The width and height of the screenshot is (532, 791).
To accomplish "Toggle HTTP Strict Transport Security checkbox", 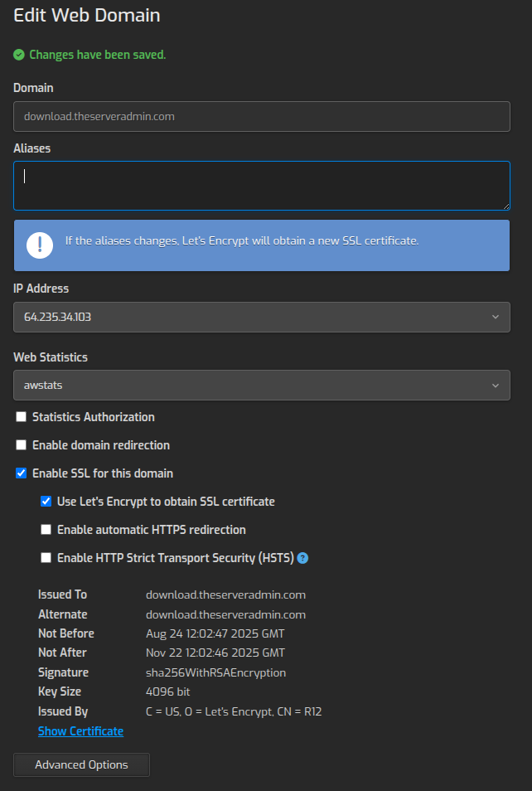I will (46, 558).
